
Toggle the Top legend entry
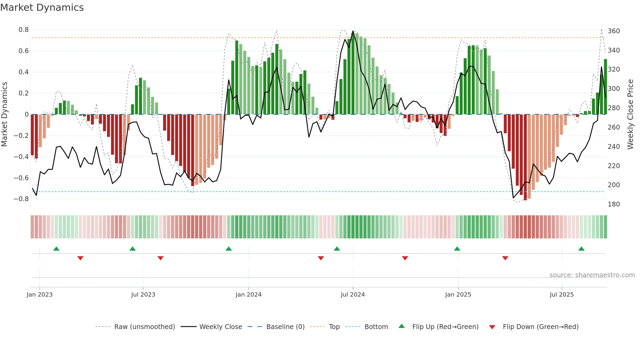click(325, 327)
